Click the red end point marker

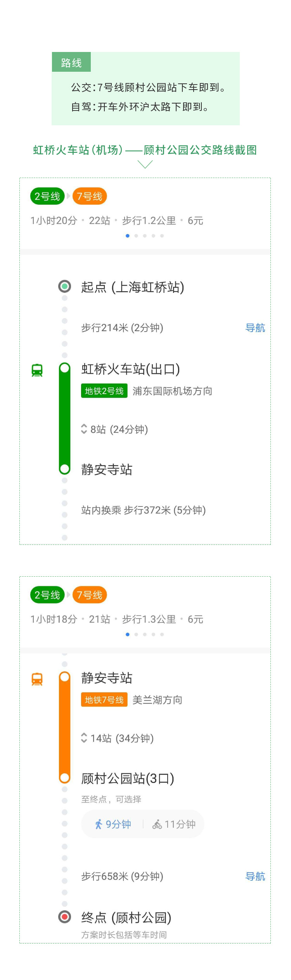coord(65,917)
